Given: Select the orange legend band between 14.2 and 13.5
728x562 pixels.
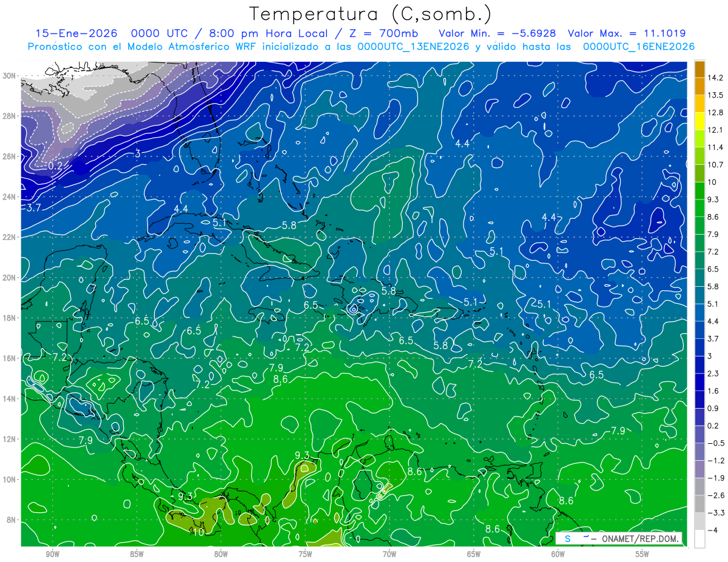Looking at the screenshot, I should [699, 87].
